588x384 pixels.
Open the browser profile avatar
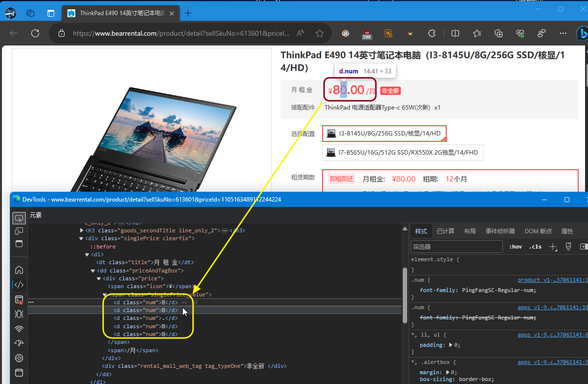coord(10,13)
